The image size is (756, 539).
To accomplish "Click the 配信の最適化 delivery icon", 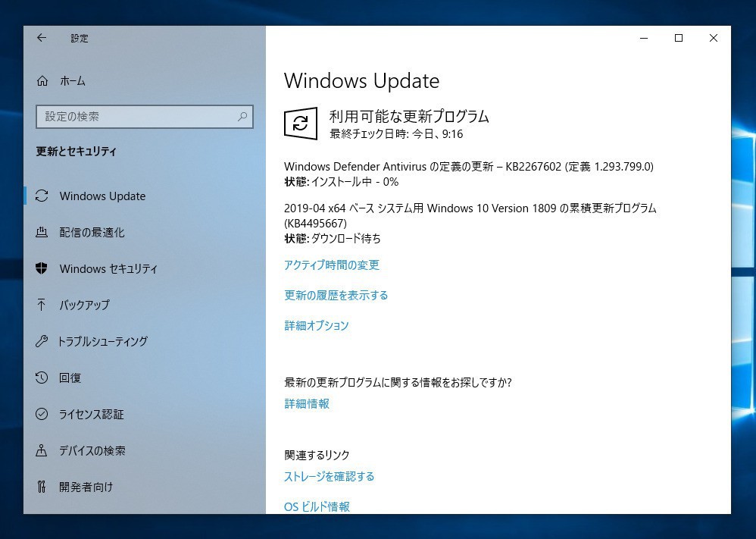I will tap(42, 232).
